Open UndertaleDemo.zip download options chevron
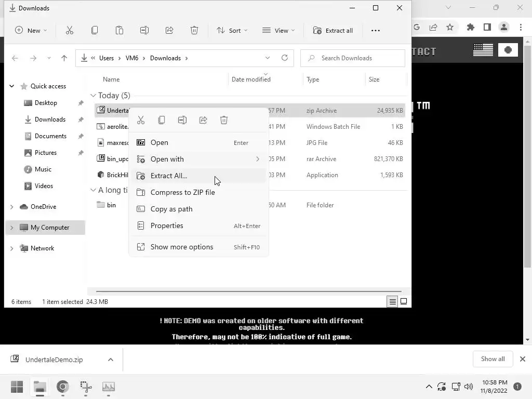This screenshot has height=399, width=532. click(x=111, y=360)
